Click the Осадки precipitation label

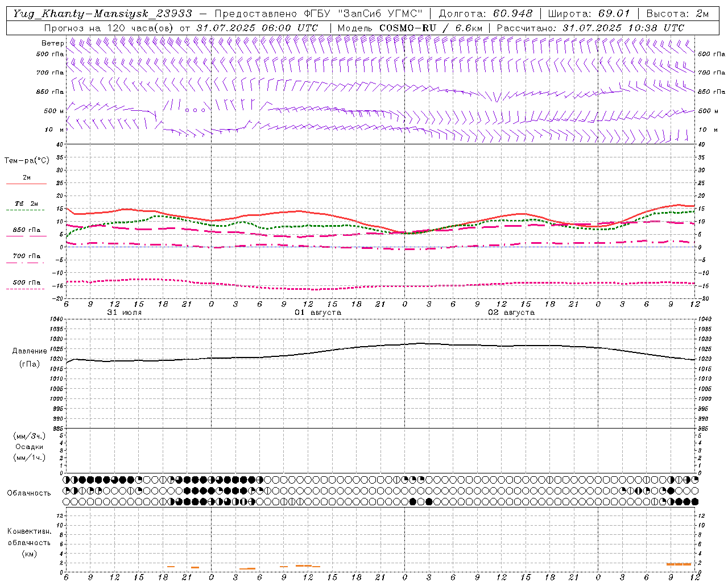click(x=30, y=447)
